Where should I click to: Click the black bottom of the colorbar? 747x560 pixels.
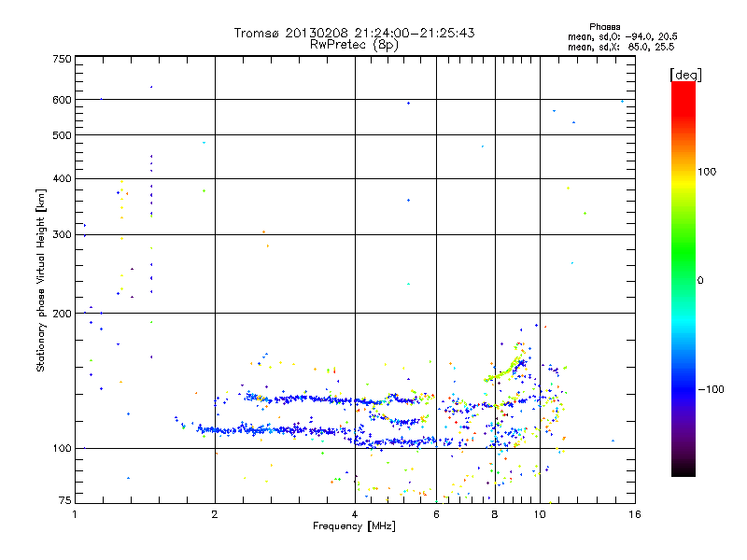tap(684, 469)
